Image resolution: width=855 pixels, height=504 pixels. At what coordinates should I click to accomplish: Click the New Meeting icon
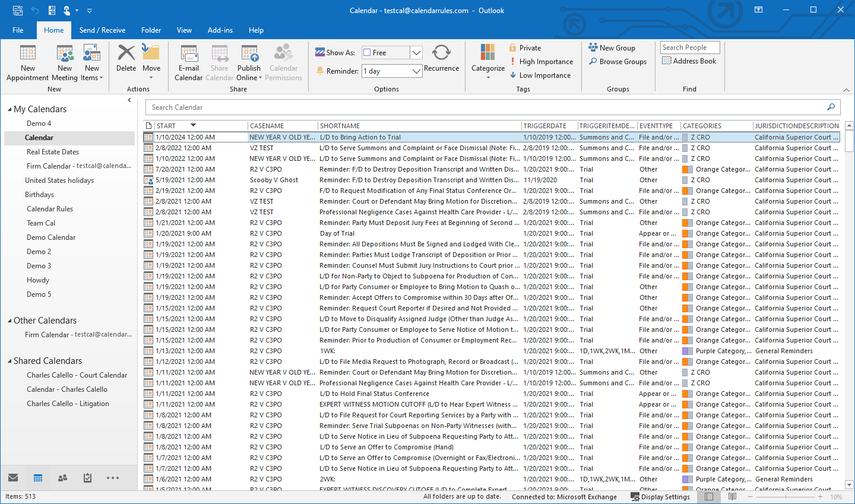click(x=65, y=62)
